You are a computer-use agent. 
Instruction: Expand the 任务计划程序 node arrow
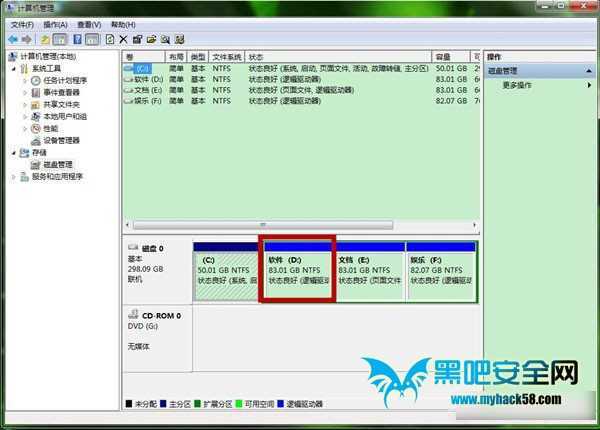[24, 81]
